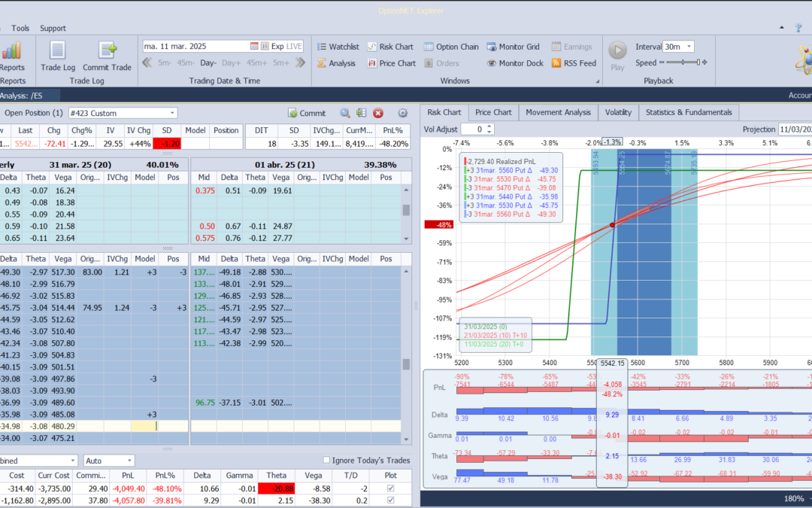Open Price Chart from the Windows ribbon group
Image resolution: width=812 pixels, height=508 pixels.
coord(392,63)
